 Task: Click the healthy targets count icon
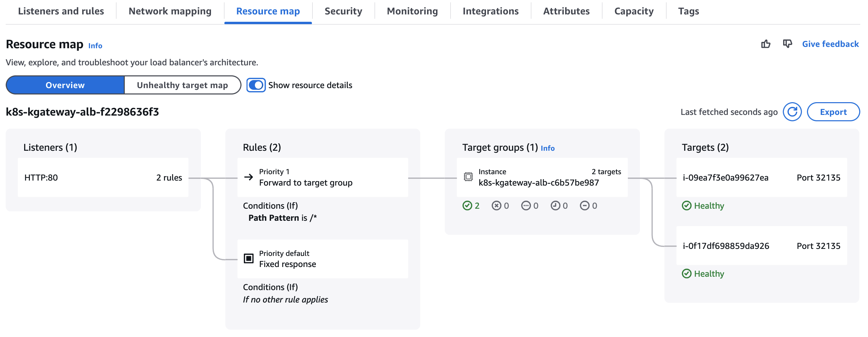tap(467, 206)
